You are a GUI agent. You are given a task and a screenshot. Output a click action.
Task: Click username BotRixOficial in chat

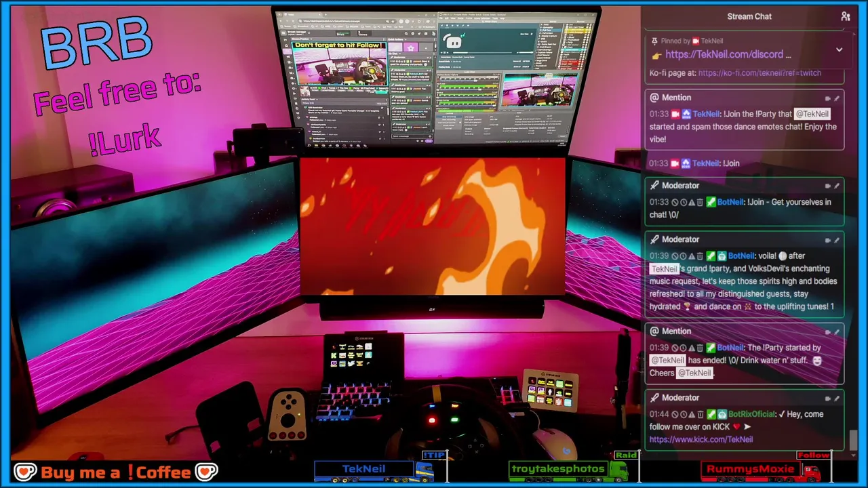tap(751, 414)
